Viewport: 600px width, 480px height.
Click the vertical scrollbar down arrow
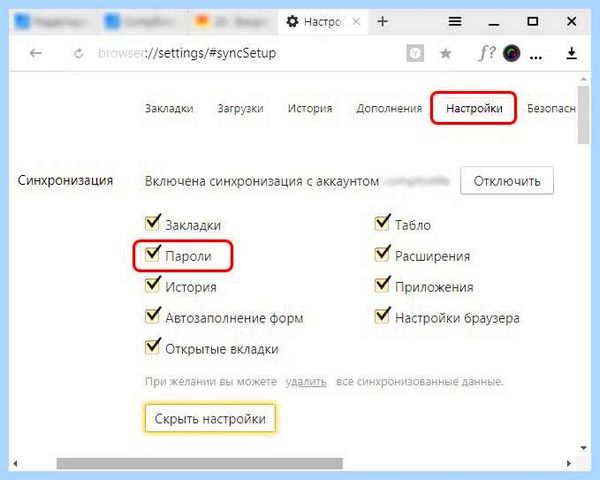coord(584,447)
